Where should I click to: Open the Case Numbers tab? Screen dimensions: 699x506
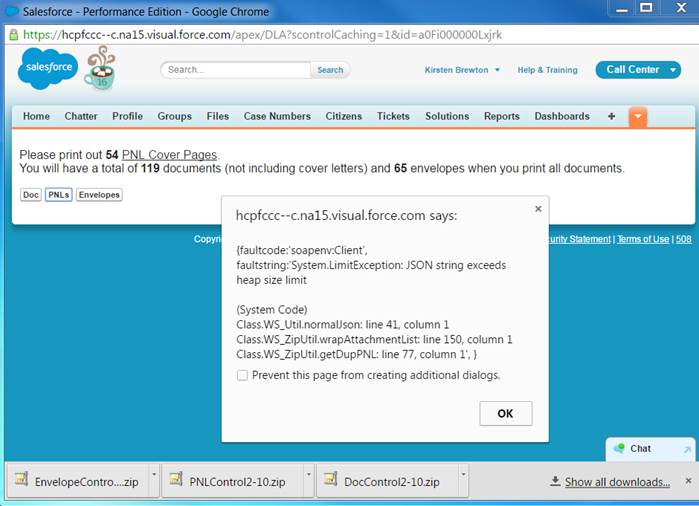coord(277,116)
